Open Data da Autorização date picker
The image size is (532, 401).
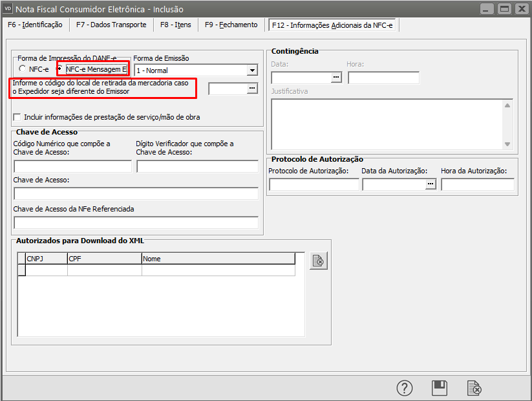point(431,184)
